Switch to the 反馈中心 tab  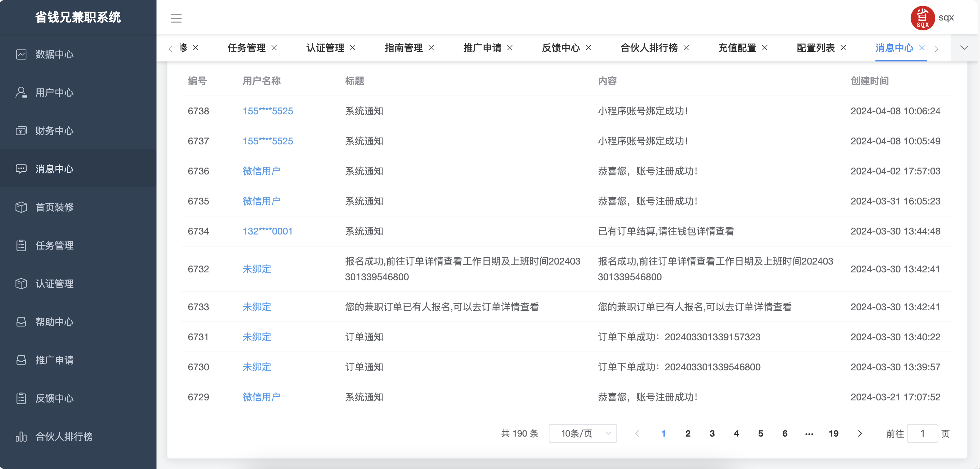pos(560,48)
